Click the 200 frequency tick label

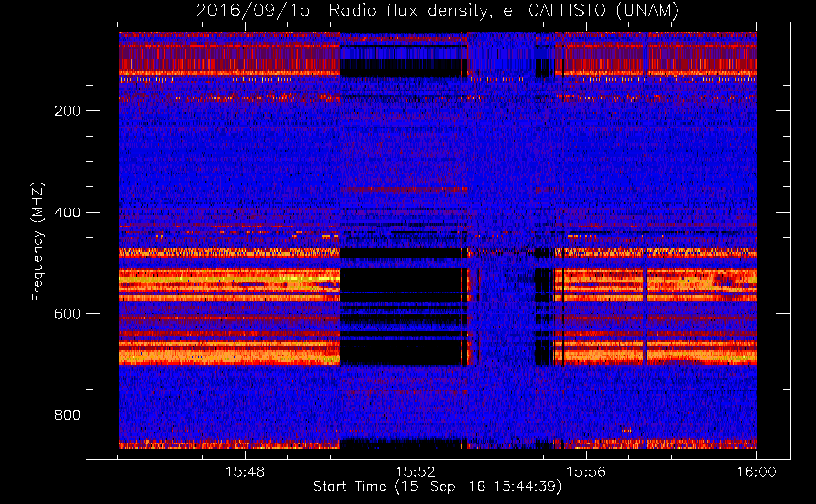(68, 111)
